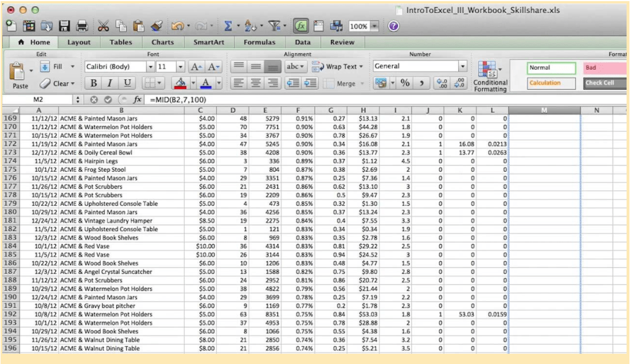Open the Charts ribbon tab
630x364 pixels.
(x=163, y=42)
